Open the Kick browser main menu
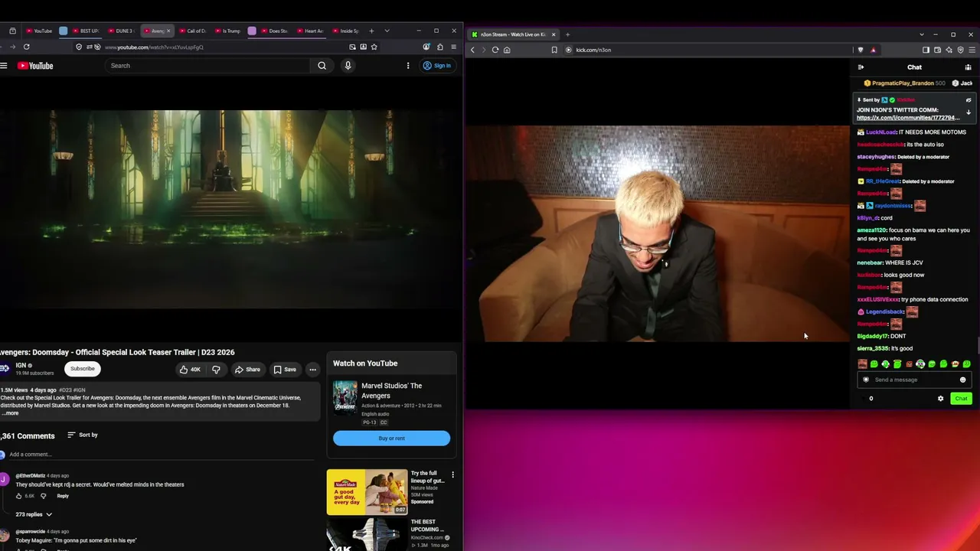This screenshot has width=980, height=551. tap(972, 50)
